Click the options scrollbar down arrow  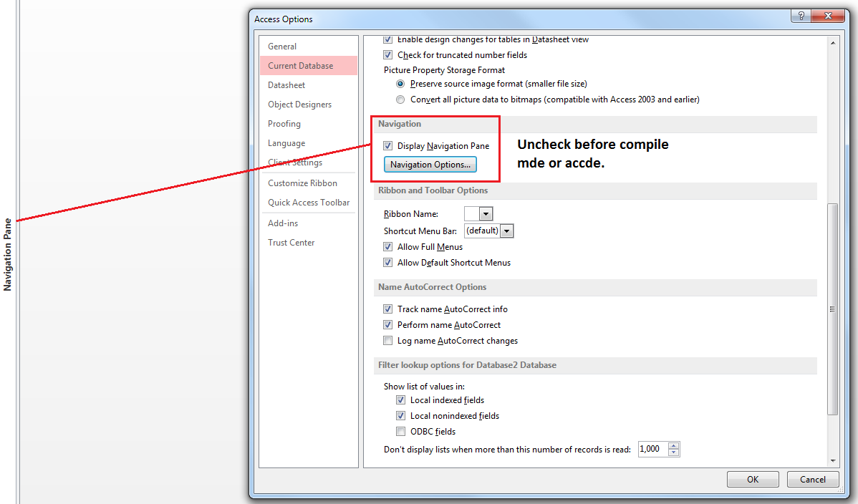click(x=833, y=461)
